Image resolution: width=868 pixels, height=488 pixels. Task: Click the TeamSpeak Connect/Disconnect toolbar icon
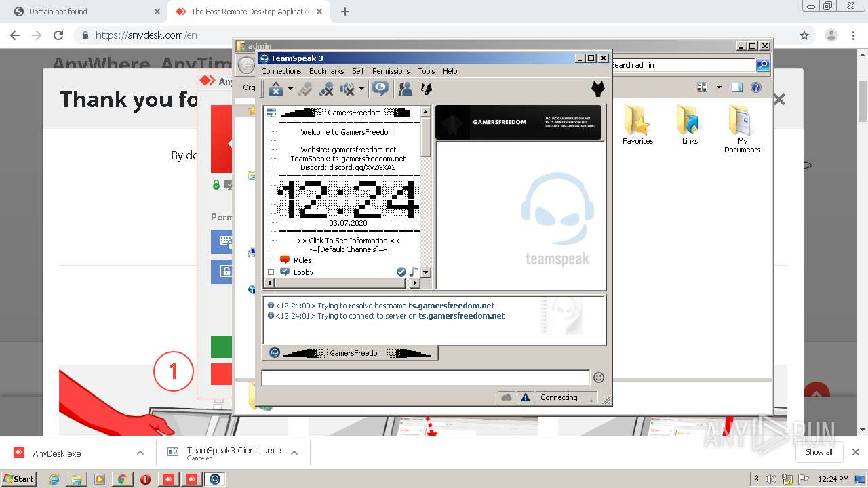click(x=275, y=89)
